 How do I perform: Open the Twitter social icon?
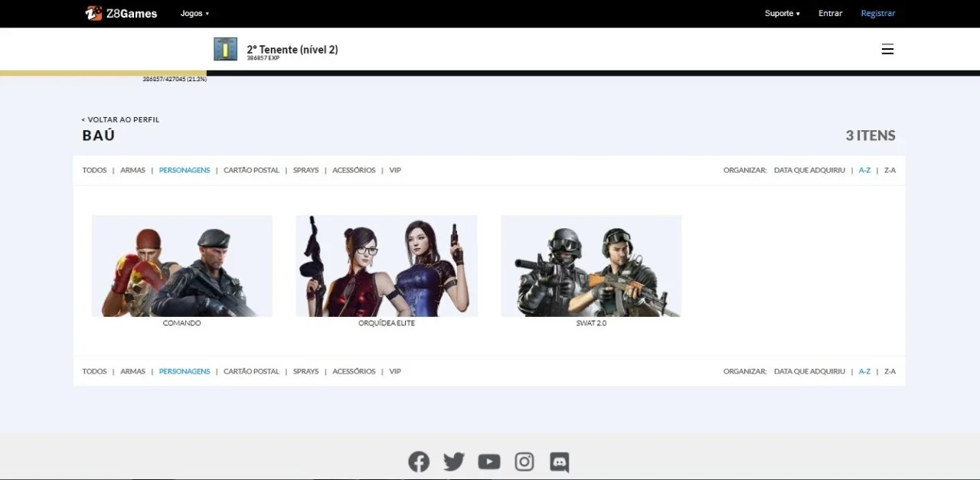click(454, 462)
